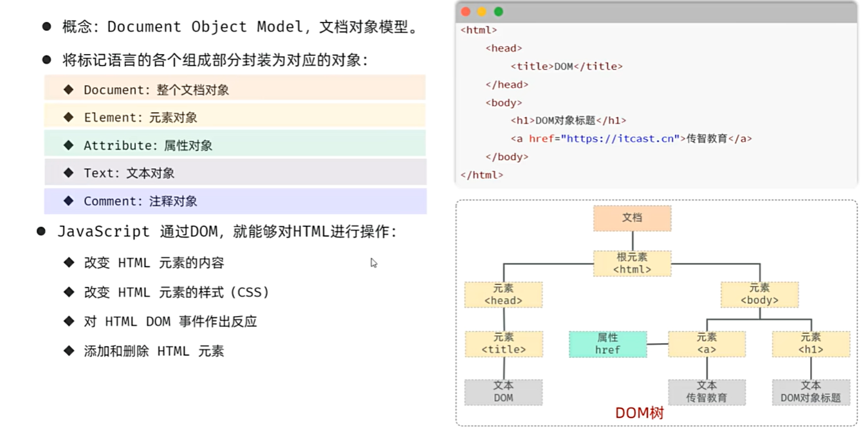
Task: Click the '文本 DOM对象标题' tree node
Action: [811, 392]
